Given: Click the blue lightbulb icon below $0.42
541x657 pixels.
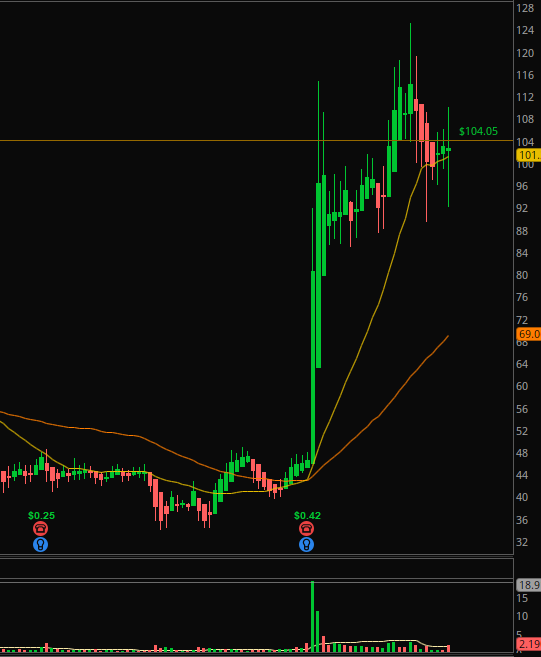Looking at the screenshot, I should (306, 545).
